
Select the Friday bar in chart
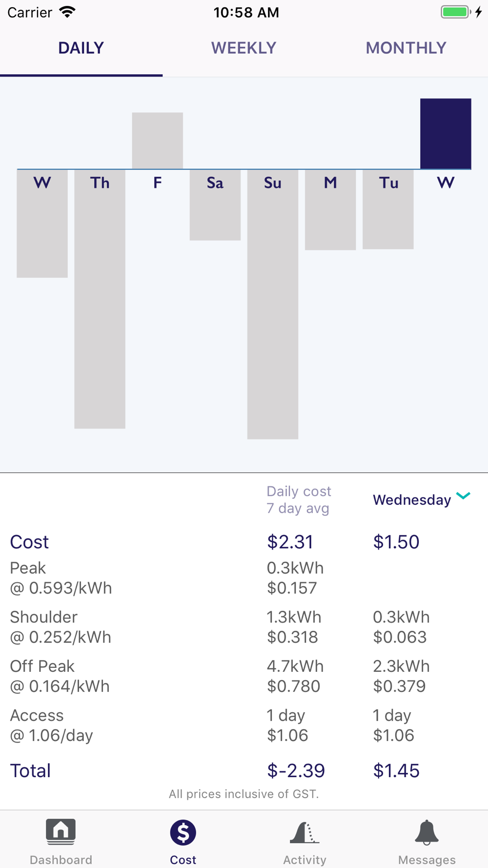(x=157, y=141)
